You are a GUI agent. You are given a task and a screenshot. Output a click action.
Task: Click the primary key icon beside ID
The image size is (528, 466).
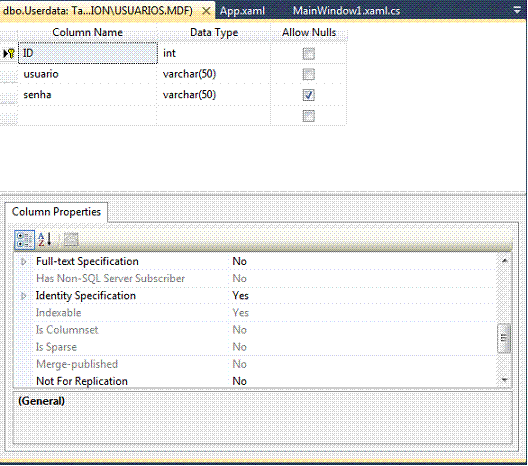pos(9,53)
